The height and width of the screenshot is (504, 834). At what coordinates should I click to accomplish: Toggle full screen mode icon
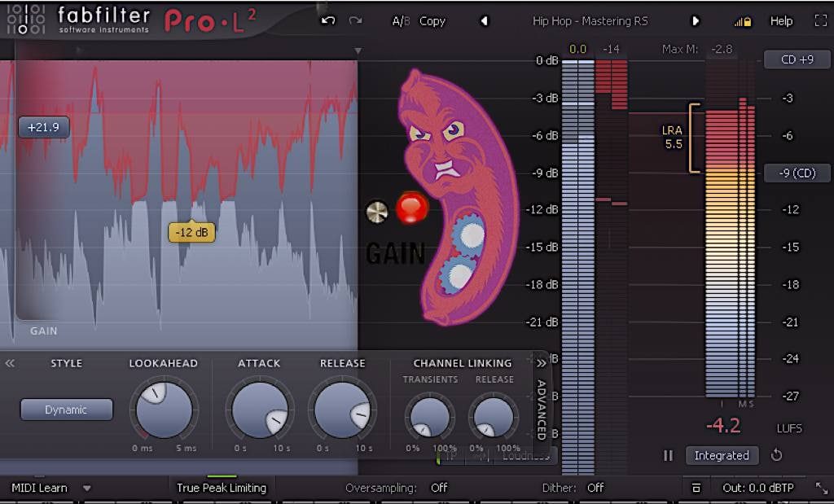[821, 20]
